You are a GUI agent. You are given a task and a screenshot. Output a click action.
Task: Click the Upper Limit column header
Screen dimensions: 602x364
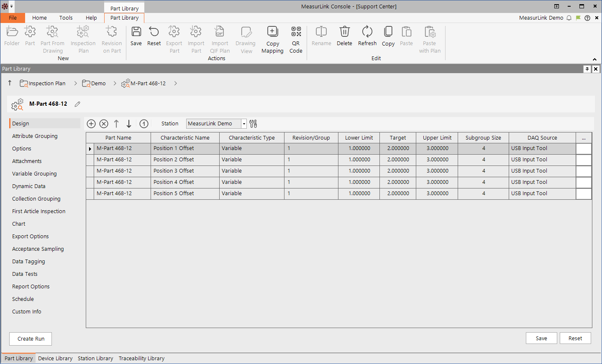(x=437, y=137)
